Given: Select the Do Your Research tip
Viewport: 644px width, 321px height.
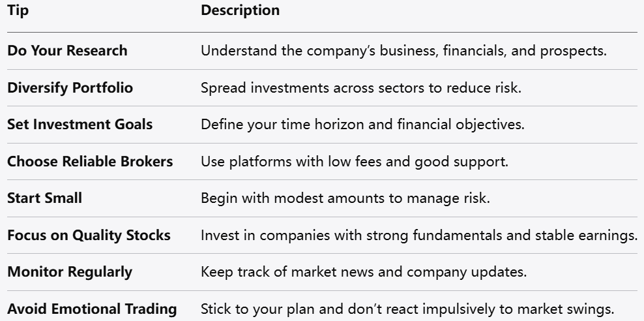Looking at the screenshot, I should (x=67, y=51).
